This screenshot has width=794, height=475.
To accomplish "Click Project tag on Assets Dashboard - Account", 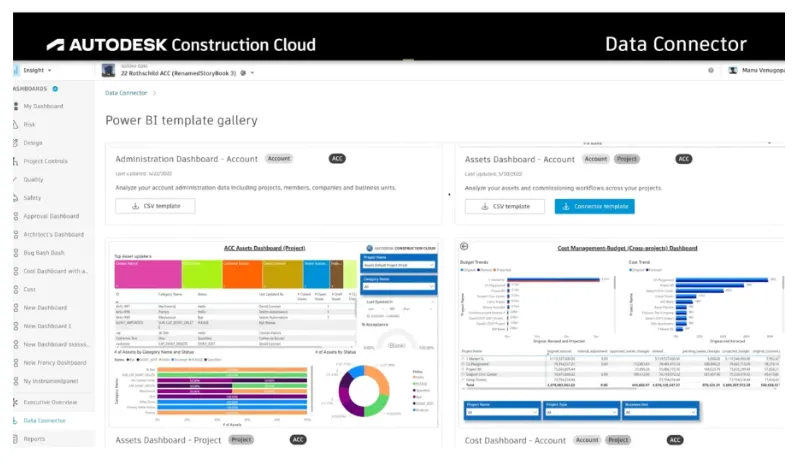I will [x=627, y=159].
